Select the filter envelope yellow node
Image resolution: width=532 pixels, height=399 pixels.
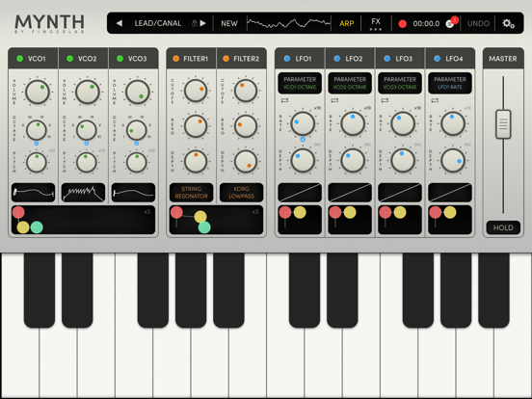[x=200, y=216]
